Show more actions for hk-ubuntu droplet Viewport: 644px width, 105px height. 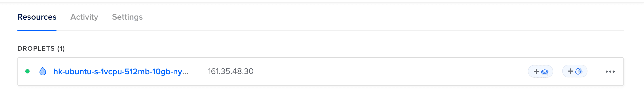pyautogui.click(x=610, y=72)
